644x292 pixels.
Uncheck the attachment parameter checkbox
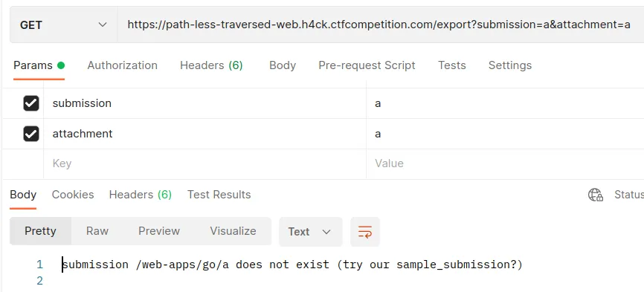click(x=31, y=134)
